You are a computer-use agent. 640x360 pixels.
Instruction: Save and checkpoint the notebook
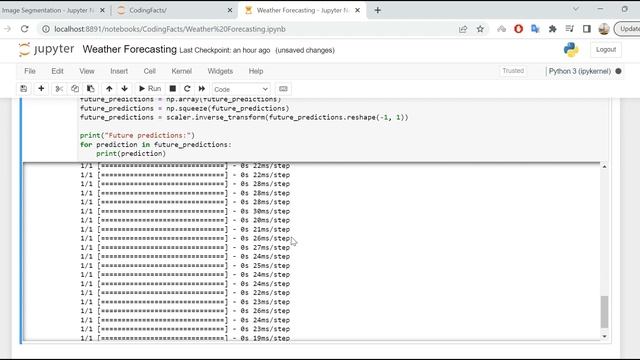24,89
